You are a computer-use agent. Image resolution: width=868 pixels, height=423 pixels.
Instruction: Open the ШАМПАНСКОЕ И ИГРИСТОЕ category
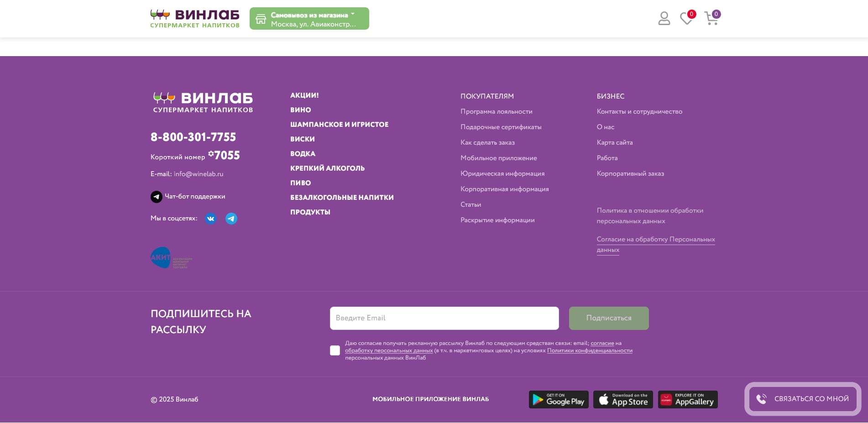[x=339, y=125]
